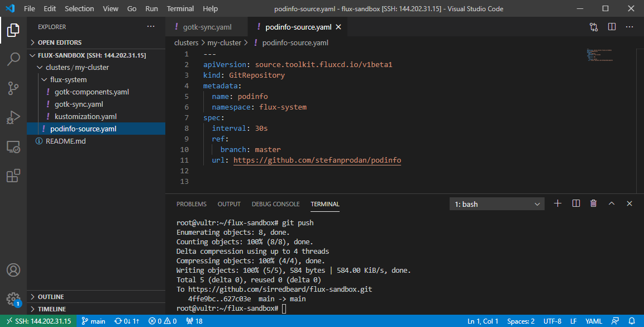The image size is (644, 327).
Task: Collapse the flux-system folder
Action: coord(96,80)
